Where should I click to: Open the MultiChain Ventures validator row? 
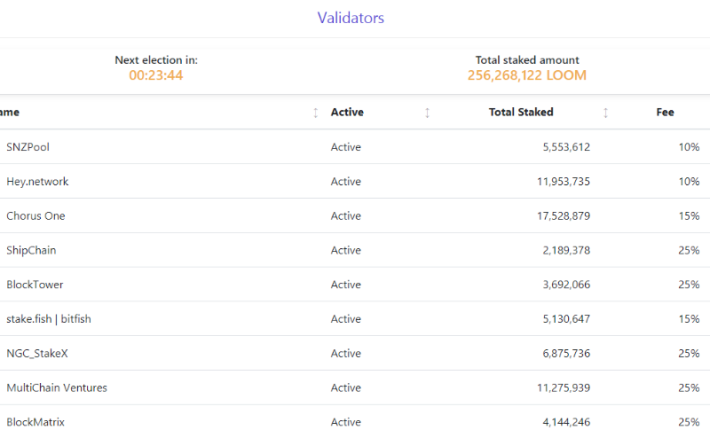(x=56, y=388)
